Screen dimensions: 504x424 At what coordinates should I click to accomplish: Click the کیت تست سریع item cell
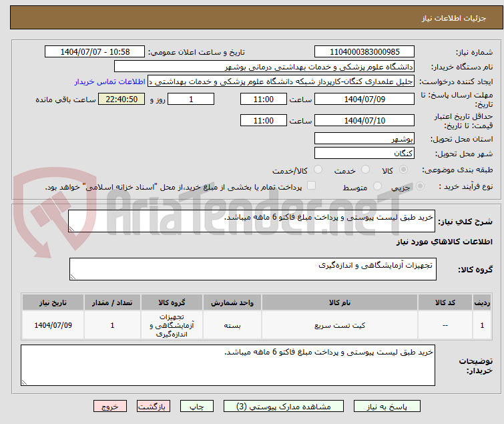[340, 325]
